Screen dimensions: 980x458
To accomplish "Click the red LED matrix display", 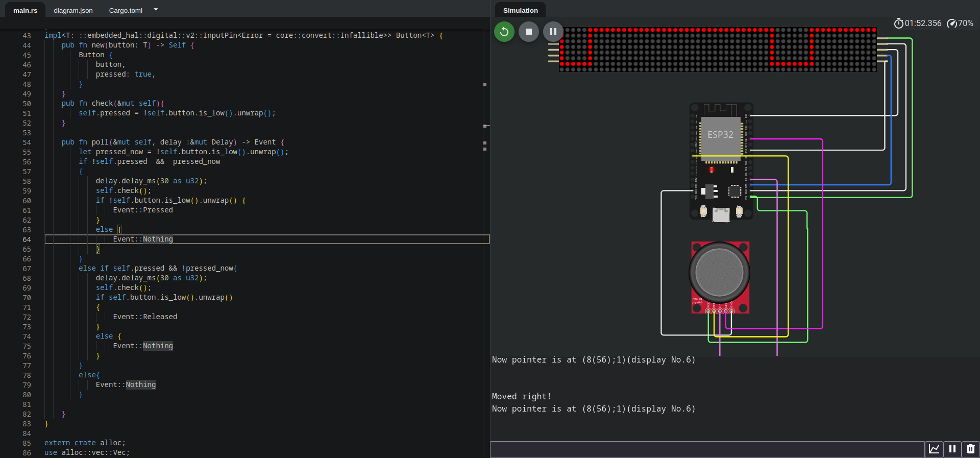I will tap(717, 50).
